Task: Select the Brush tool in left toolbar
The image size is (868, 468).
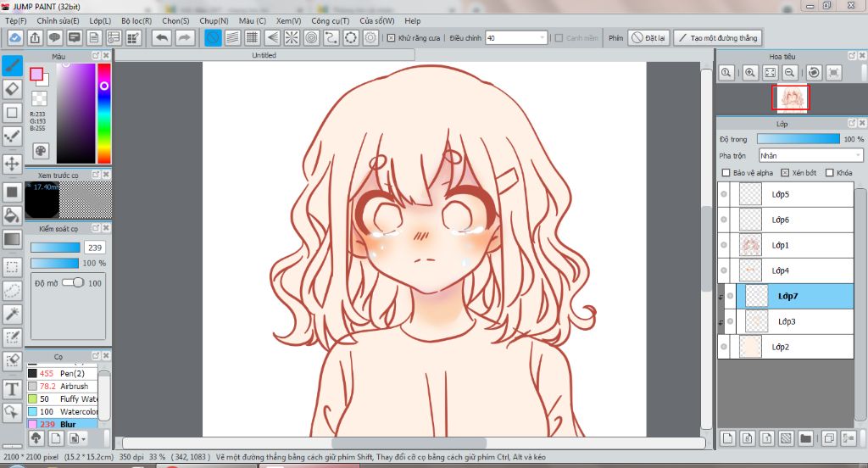Action: click(12, 65)
